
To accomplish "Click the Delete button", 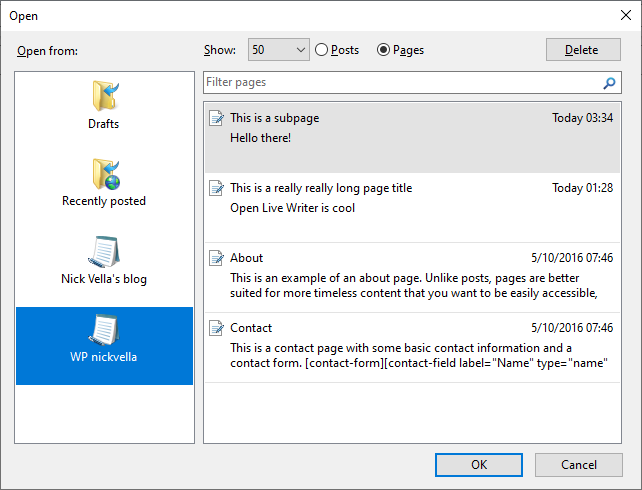I will 583,50.
